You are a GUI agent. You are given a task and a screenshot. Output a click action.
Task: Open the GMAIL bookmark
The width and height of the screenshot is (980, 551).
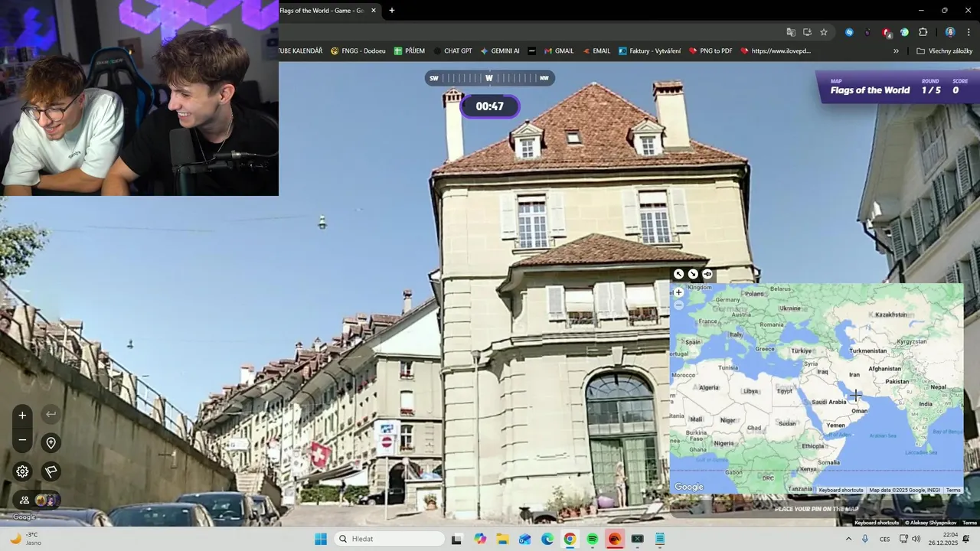click(559, 51)
